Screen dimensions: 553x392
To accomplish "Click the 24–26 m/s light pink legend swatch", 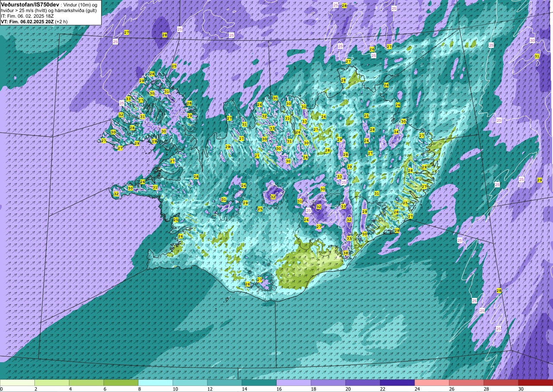I will (x=432, y=383).
